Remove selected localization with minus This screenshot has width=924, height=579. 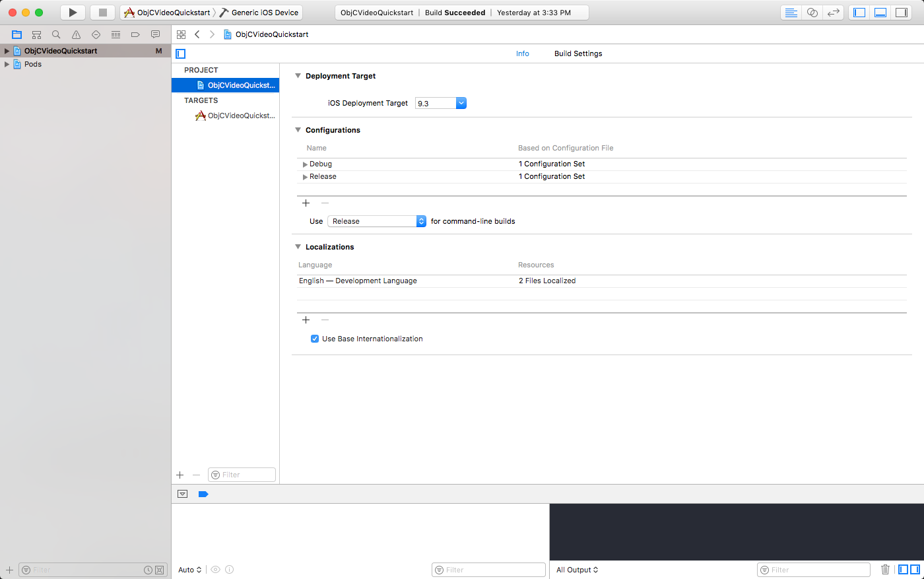point(325,320)
